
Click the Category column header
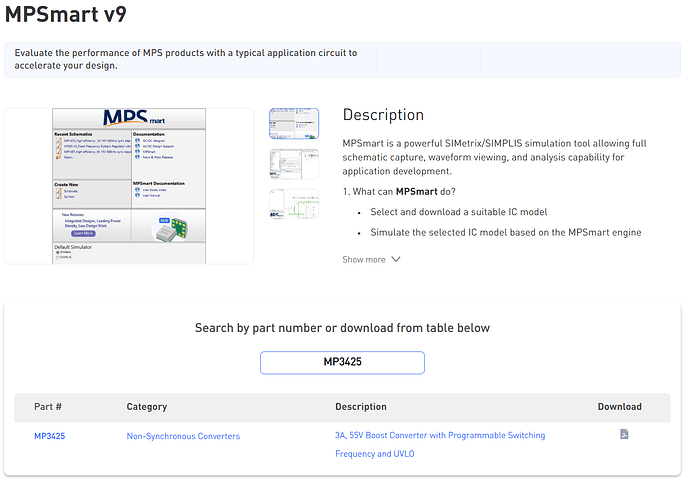147,406
